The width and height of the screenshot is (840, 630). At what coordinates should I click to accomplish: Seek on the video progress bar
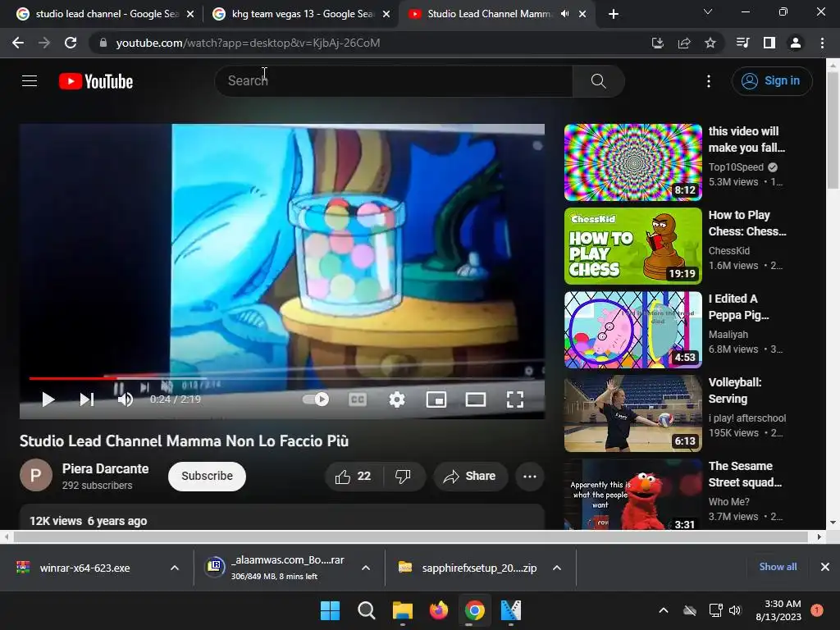(282, 377)
